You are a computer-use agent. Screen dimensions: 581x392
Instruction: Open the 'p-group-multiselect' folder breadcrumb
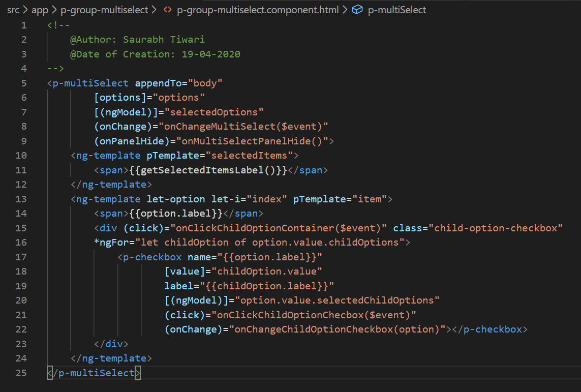click(x=104, y=10)
